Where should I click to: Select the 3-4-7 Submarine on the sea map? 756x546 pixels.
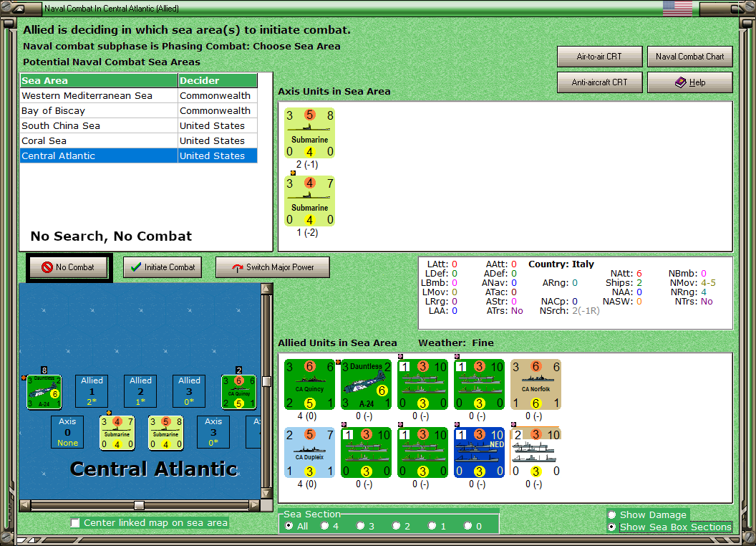click(117, 433)
